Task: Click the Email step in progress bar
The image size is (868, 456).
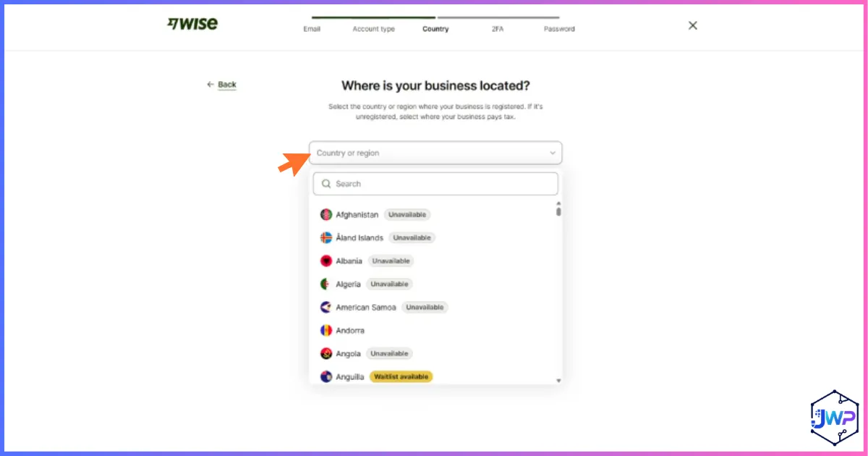Action: 312,29
